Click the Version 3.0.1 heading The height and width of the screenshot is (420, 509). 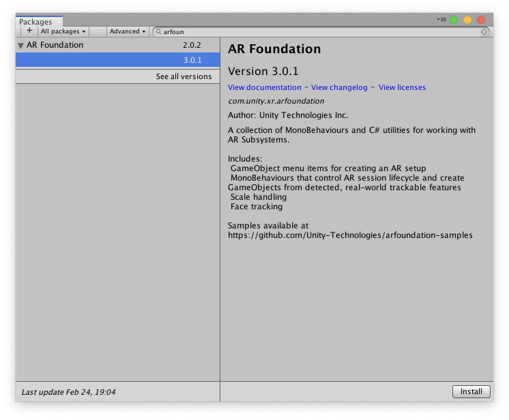[263, 71]
